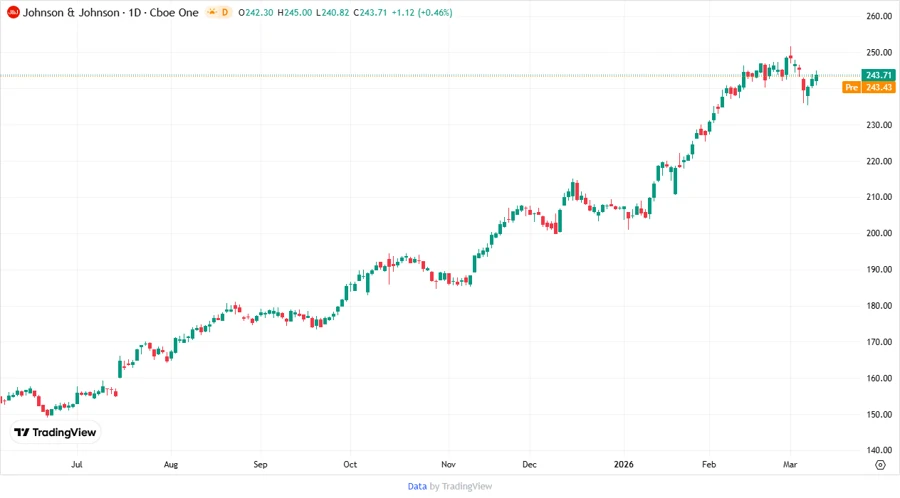
Task: Select the 243.71 current price label
Action: [x=879, y=75]
